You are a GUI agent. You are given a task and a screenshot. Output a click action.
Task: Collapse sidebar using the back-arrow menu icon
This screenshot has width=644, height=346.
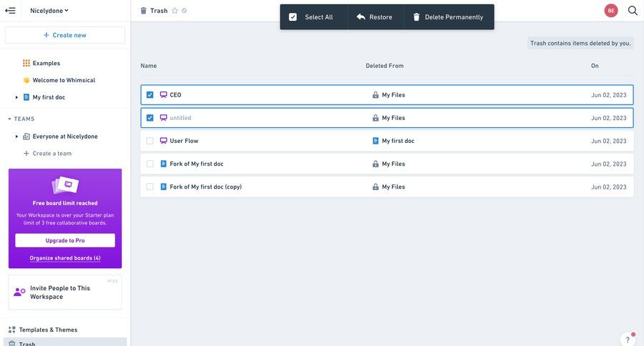(10, 11)
